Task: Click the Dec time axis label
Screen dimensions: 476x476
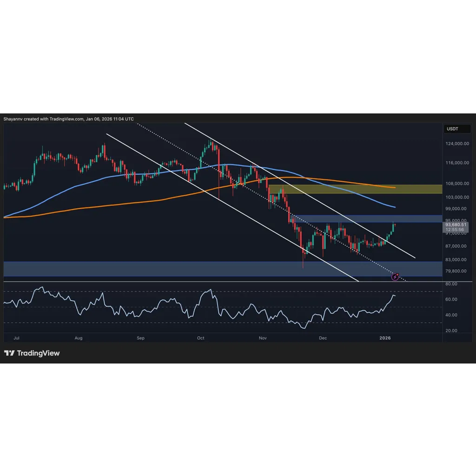Action: pos(323,338)
